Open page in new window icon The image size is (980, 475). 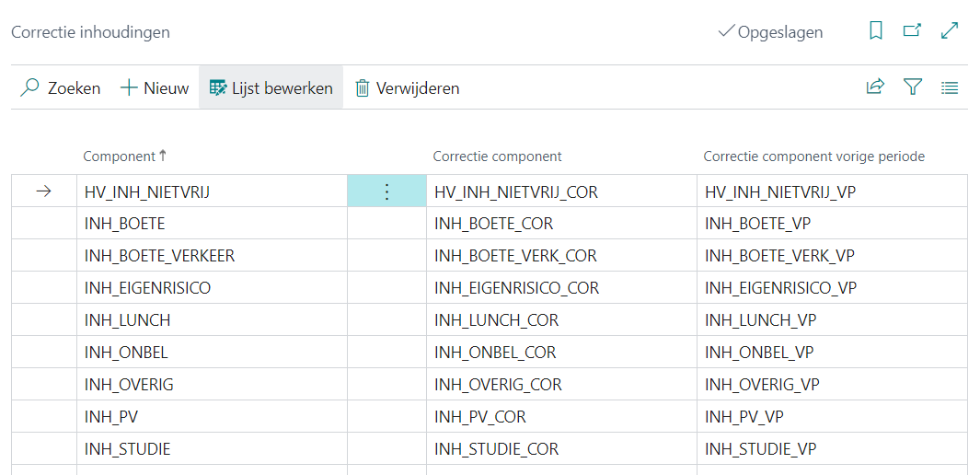[x=912, y=31]
